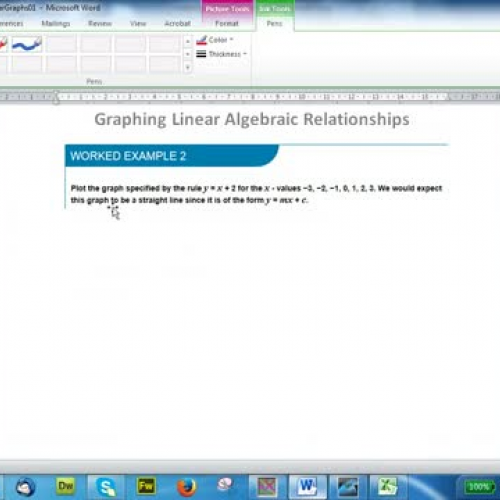Select the Pens tab under Ink Tools

tap(275, 23)
